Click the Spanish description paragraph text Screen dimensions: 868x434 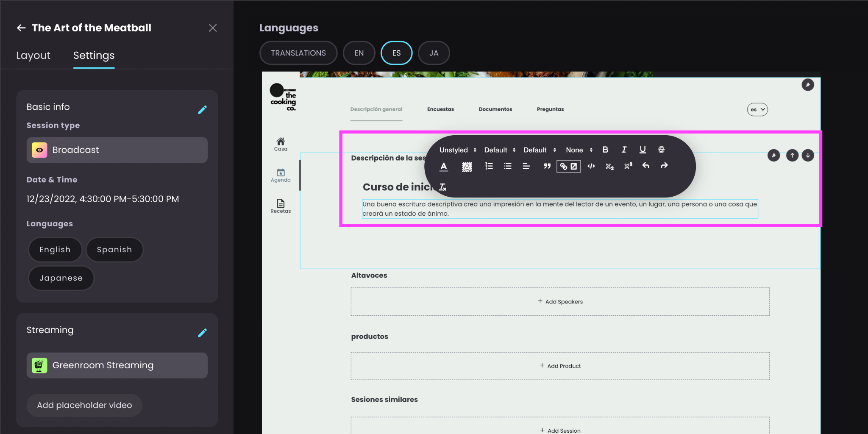[x=559, y=209]
